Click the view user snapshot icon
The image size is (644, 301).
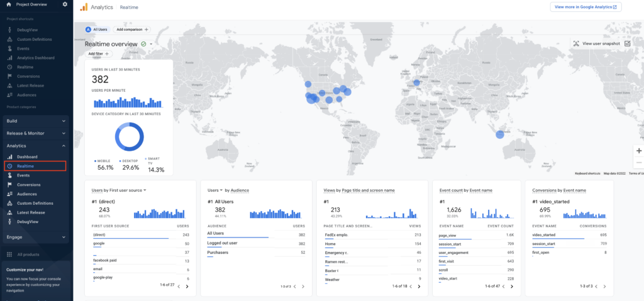point(627,43)
